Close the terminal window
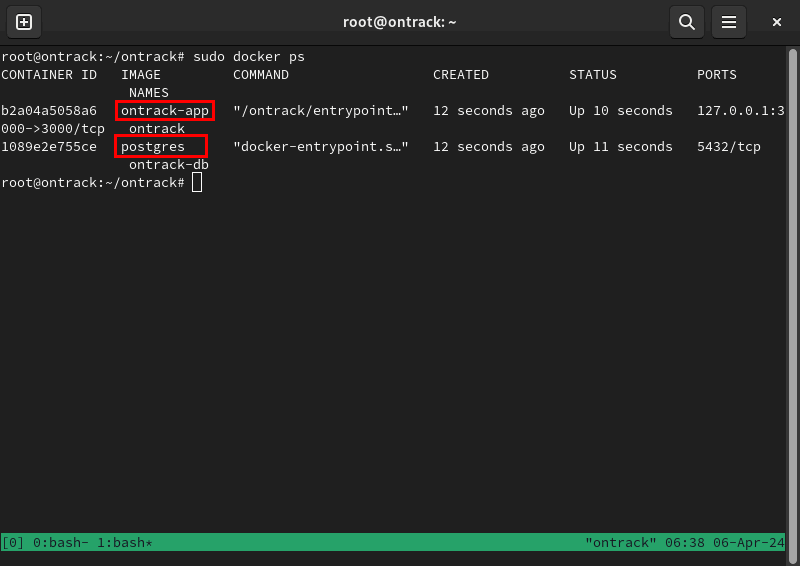 (x=777, y=22)
